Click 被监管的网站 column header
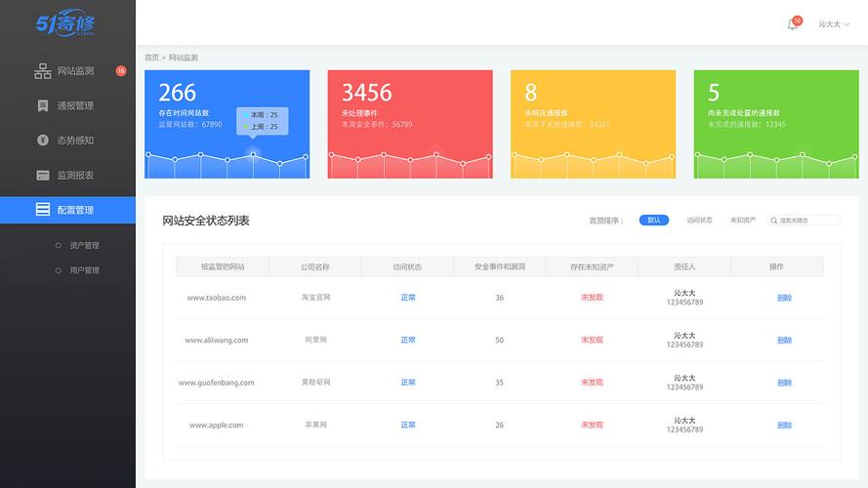868x488 pixels. coord(223,266)
